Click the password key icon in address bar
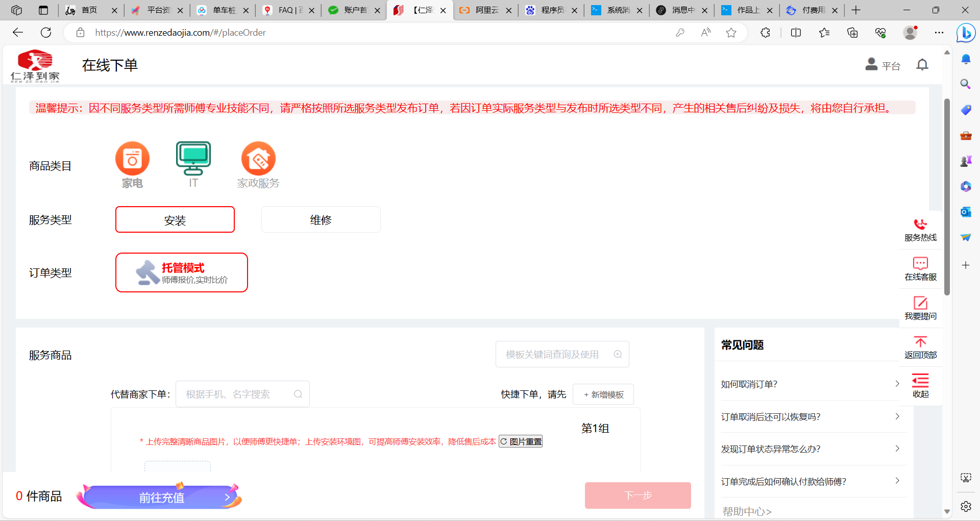 680,33
